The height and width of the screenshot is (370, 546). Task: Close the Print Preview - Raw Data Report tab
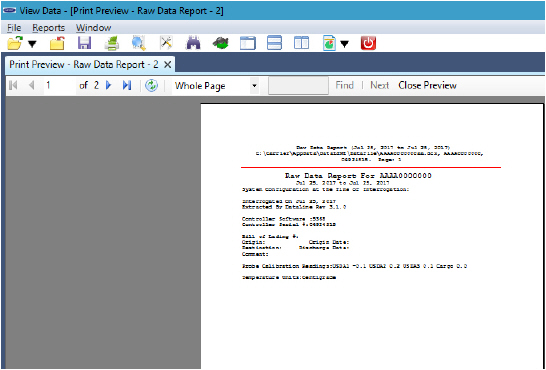click(x=167, y=65)
